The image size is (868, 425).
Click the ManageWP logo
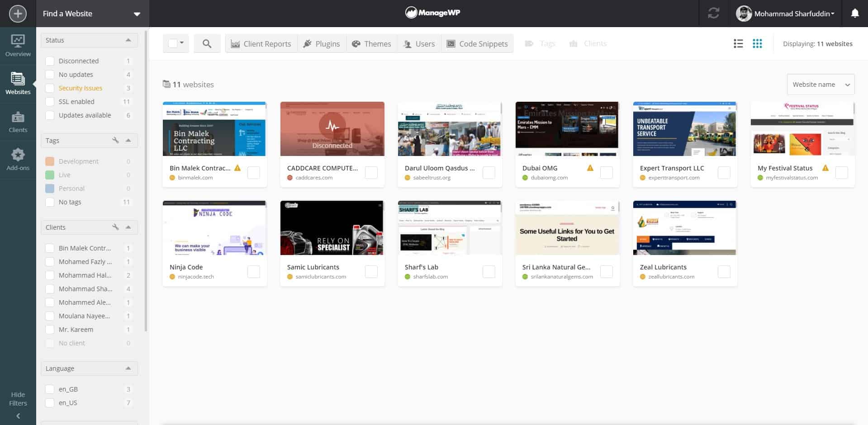[x=433, y=13]
